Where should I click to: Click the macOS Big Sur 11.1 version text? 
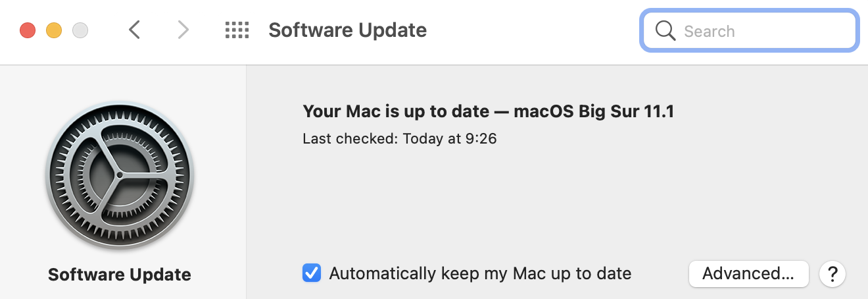(x=594, y=111)
